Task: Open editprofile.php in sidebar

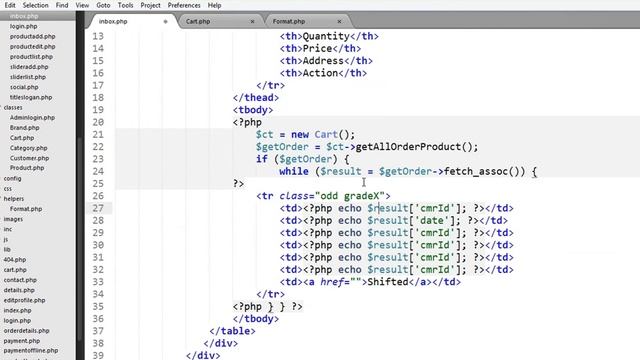Action: pyautogui.click(x=24, y=300)
